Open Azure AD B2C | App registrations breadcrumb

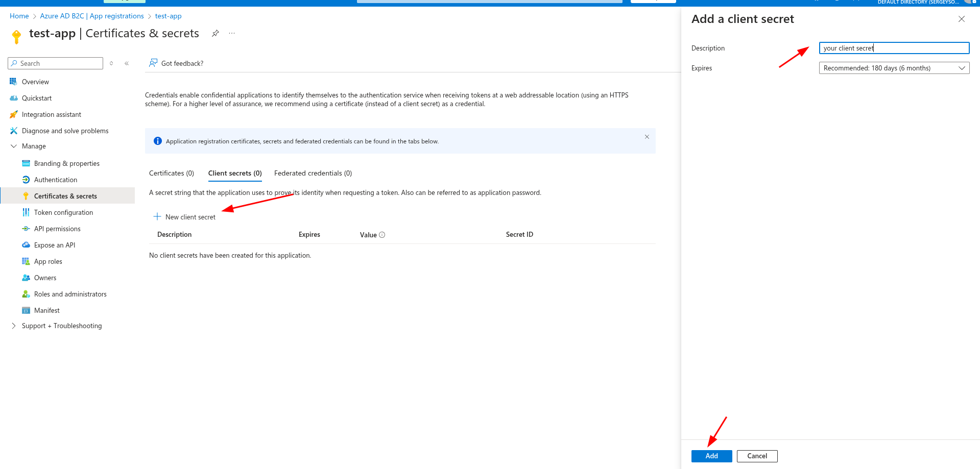92,16
